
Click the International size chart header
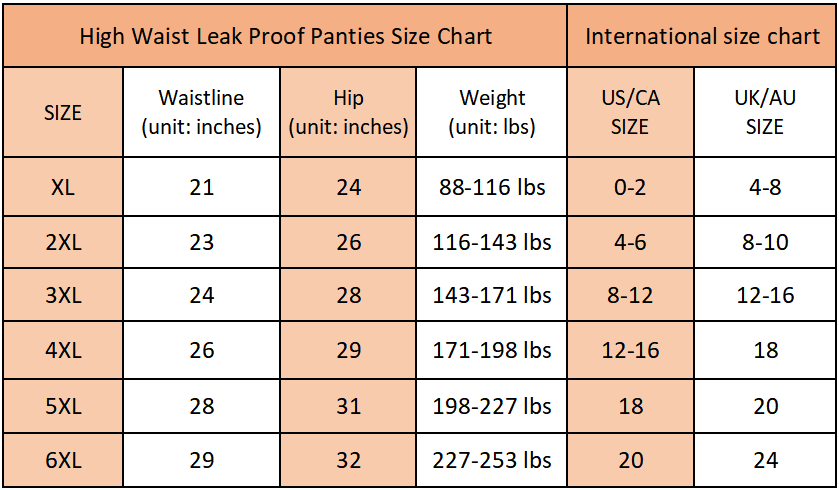click(702, 37)
